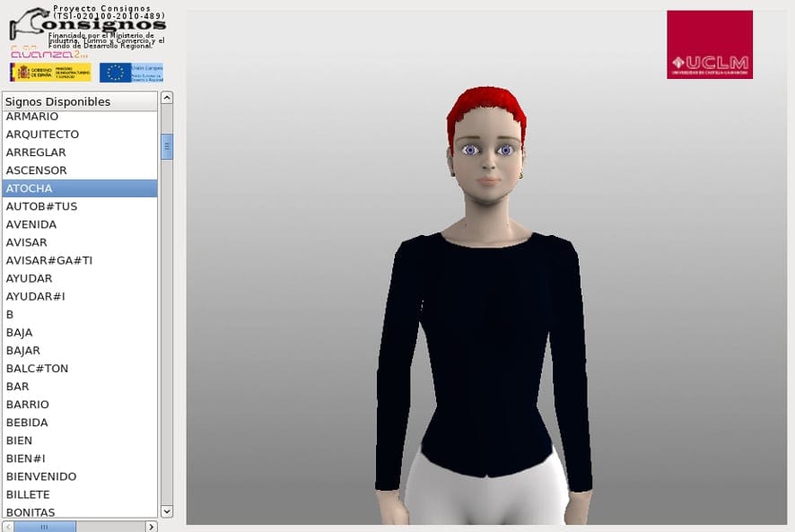Click the vertical scrollbar thumb
Image resolution: width=795 pixels, height=532 pixels.
(167, 146)
